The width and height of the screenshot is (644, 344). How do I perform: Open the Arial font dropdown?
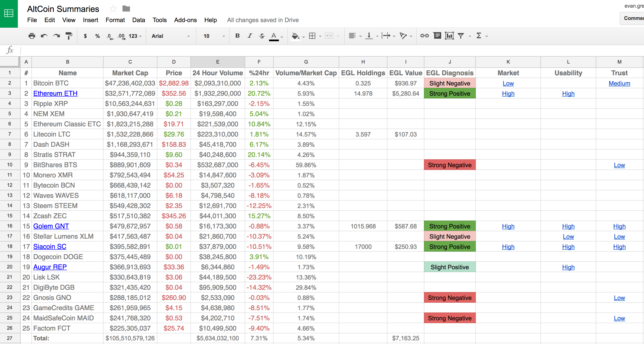click(171, 36)
